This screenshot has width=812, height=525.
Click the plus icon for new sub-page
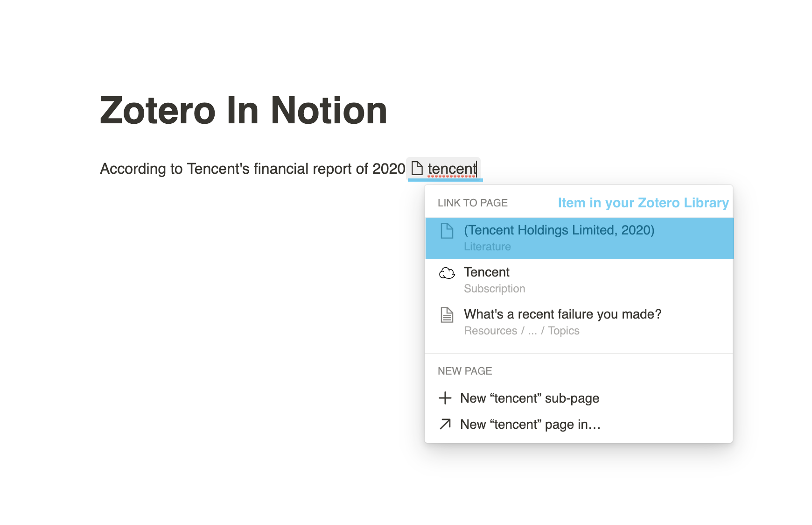click(x=445, y=398)
